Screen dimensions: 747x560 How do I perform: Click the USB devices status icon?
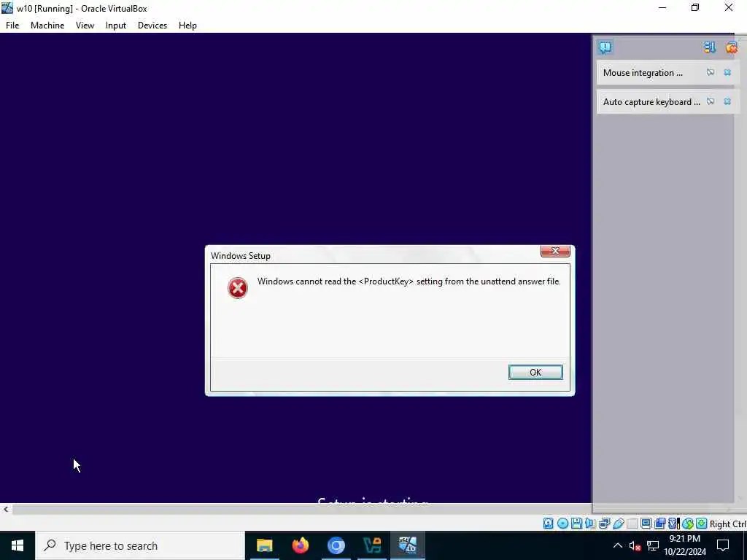[x=619, y=524]
